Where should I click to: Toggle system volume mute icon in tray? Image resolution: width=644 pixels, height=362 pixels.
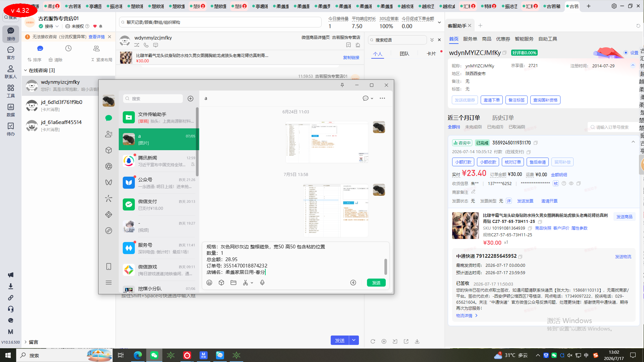click(x=570, y=355)
